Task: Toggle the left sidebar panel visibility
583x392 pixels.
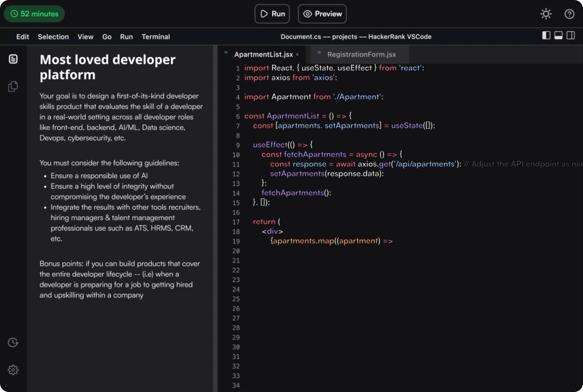Action: 546,35
